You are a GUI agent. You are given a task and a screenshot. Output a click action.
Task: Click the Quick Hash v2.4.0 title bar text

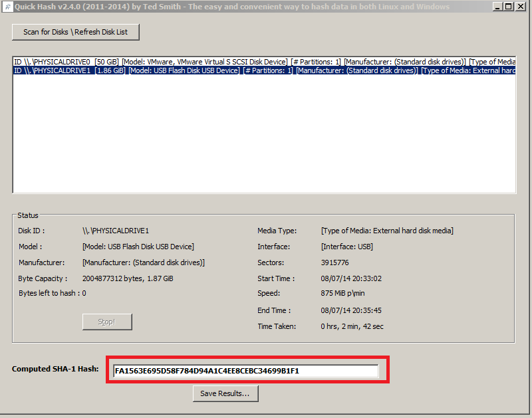click(x=231, y=7)
